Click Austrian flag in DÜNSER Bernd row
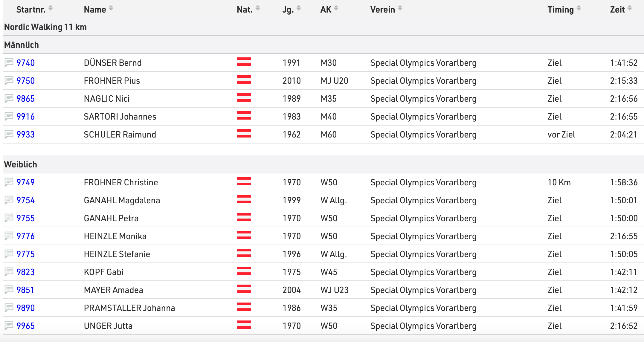Screen dimensions: 644x342 coord(244,62)
